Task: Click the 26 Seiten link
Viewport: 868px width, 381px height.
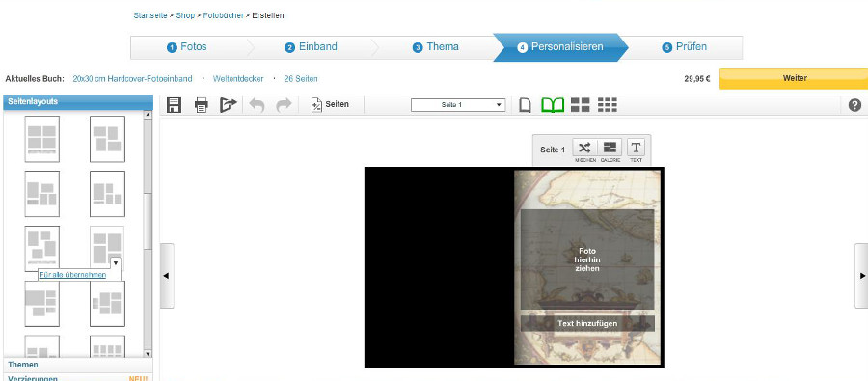Action: click(301, 79)
